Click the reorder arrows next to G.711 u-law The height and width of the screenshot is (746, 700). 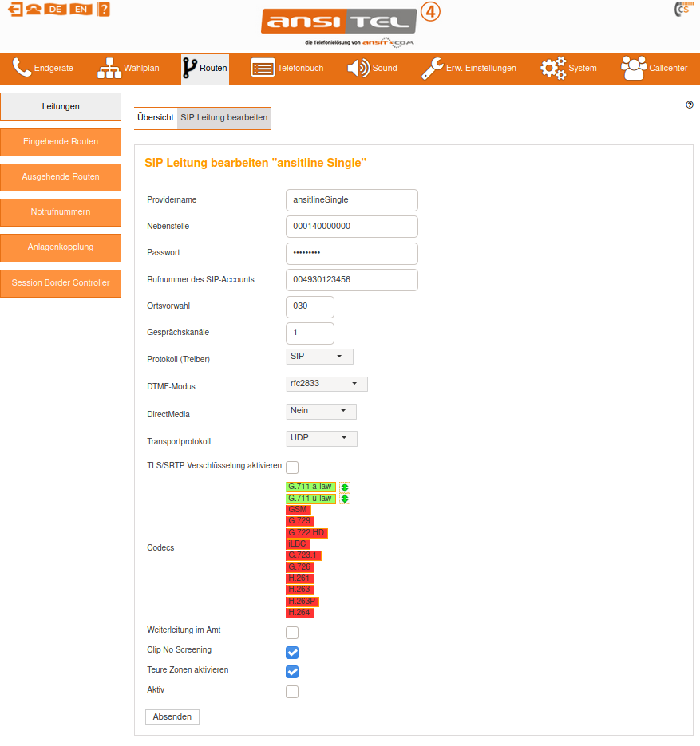point(345,499)
